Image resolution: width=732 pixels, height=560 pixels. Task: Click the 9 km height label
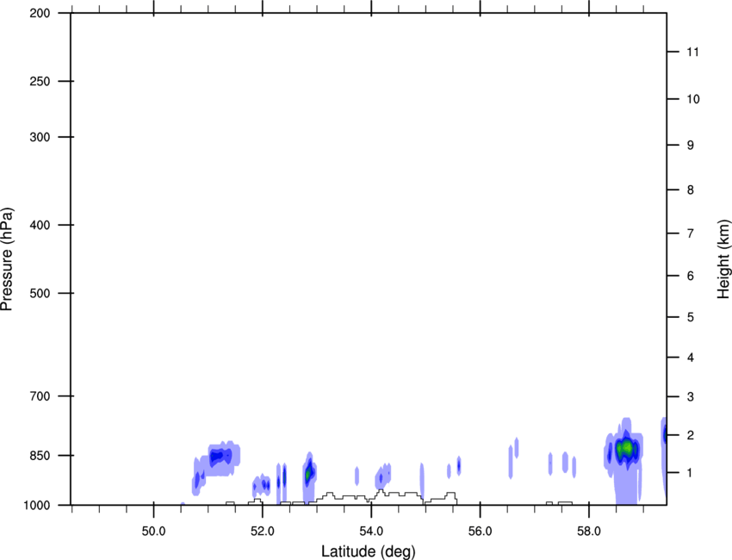(x=690, y=146)
